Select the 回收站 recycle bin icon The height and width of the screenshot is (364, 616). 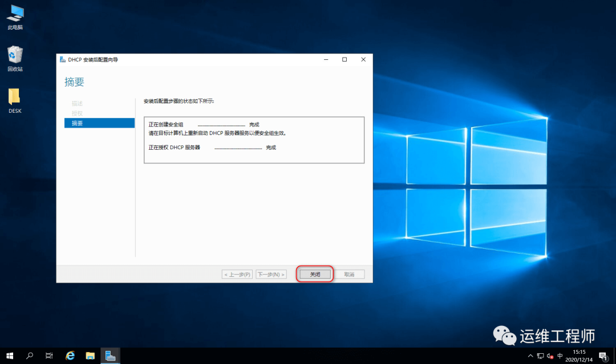pyautogui.click(x=15, y=59)
